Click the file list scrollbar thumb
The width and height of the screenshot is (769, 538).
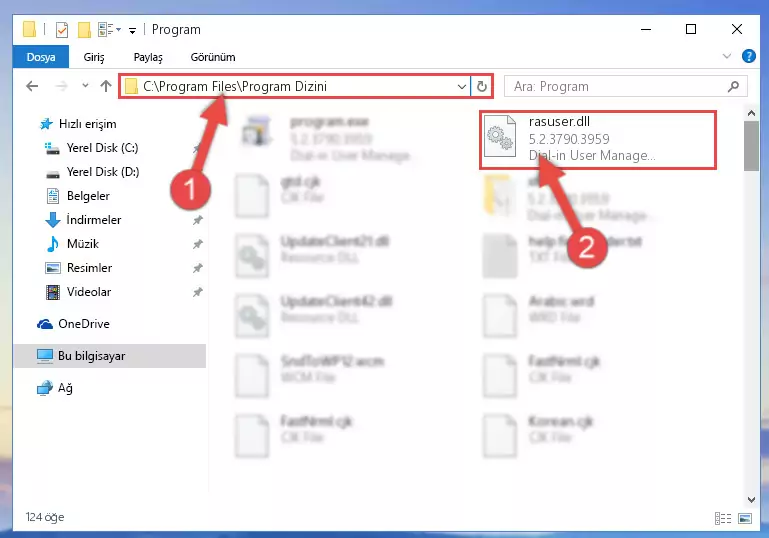(x=751, y=146)
